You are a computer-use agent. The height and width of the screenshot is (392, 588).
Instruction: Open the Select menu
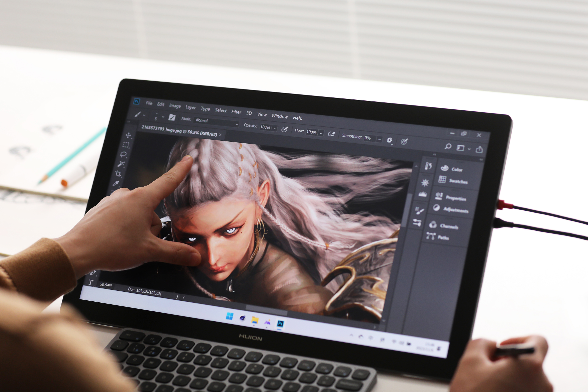221,110
